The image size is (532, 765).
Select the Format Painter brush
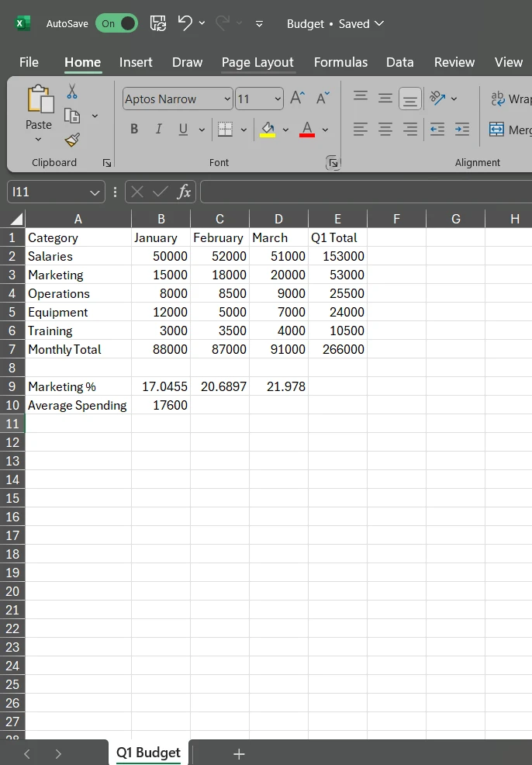pyautogui.click(x=72, y=140)
